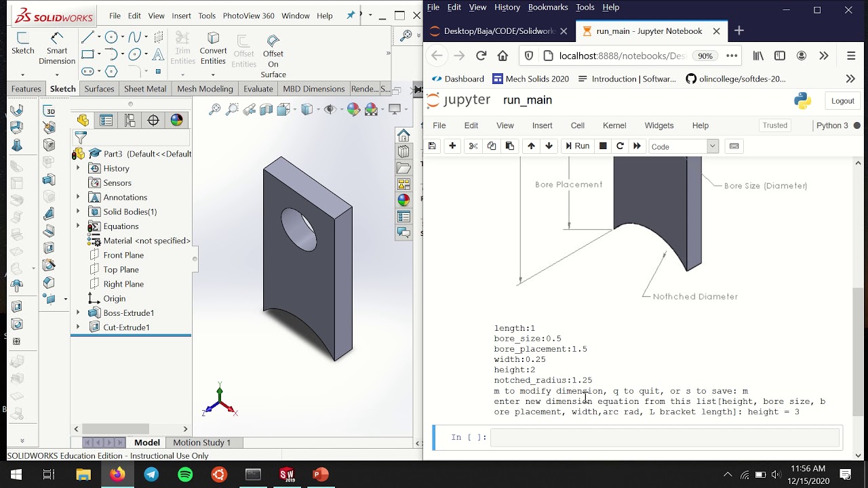The width and height of the screenshot is (868, 488).
Task: Select the sketch Text tool
Action: pos(158,54)
